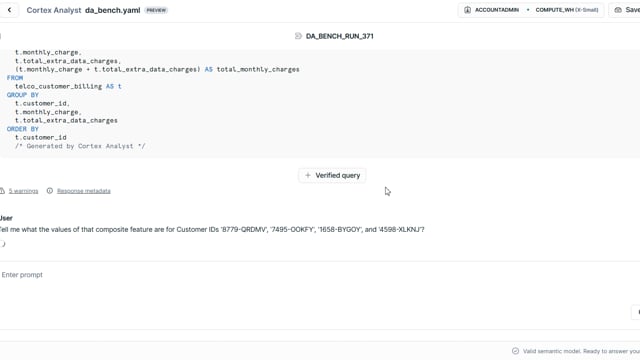Screen dimensions: 640x360
Task: Click the Cortex Analyst title text
Action: (x=54, y=10)
